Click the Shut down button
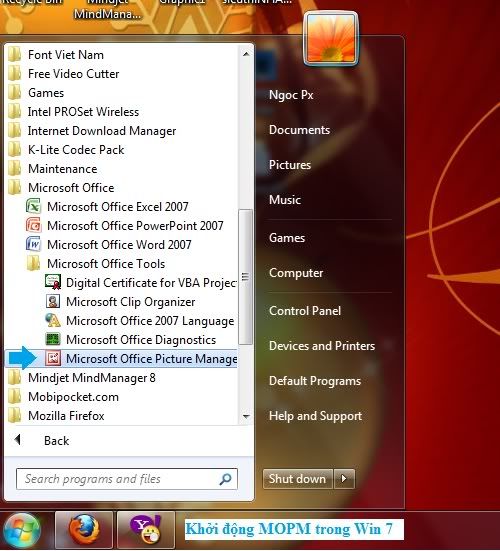The image size is (500, 551). (298, 478)
